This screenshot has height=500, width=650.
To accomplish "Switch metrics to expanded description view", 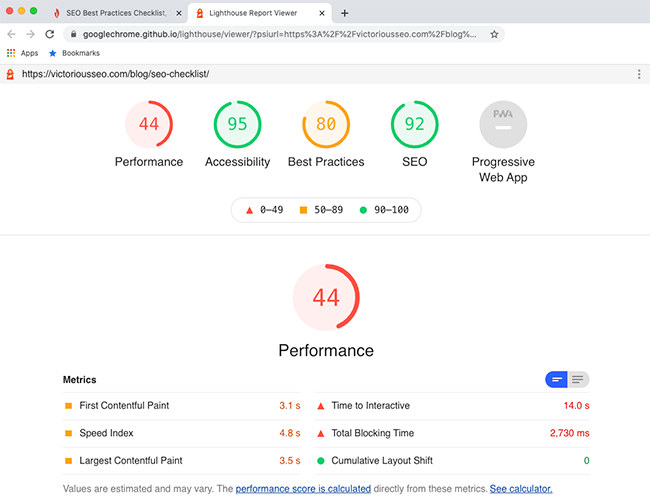I will (579, 379).
